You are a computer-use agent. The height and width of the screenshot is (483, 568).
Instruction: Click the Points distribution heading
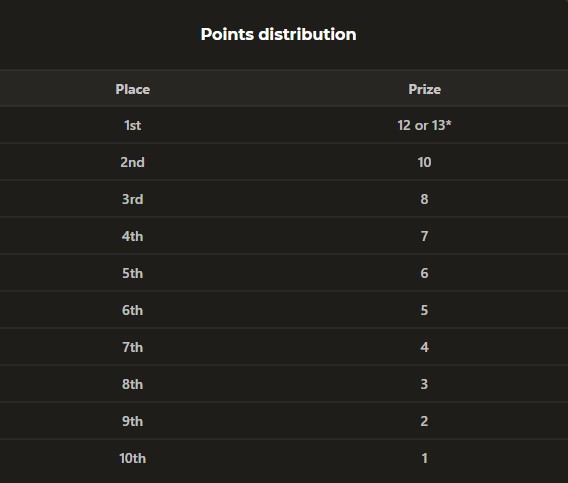coord(278,35)
